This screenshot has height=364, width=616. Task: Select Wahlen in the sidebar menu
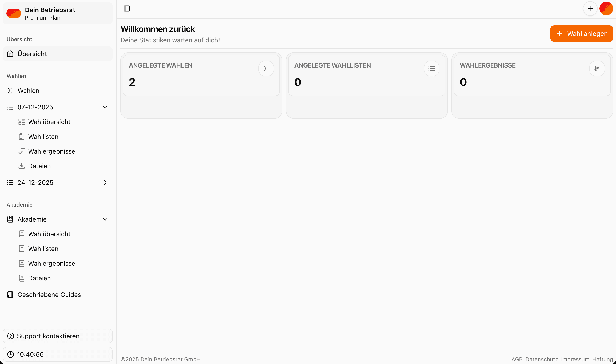point(29,91)
